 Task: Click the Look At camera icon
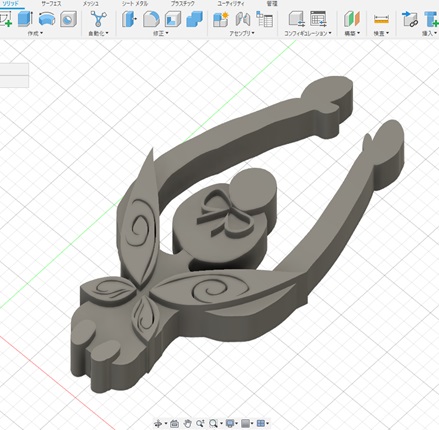(174, 424)
